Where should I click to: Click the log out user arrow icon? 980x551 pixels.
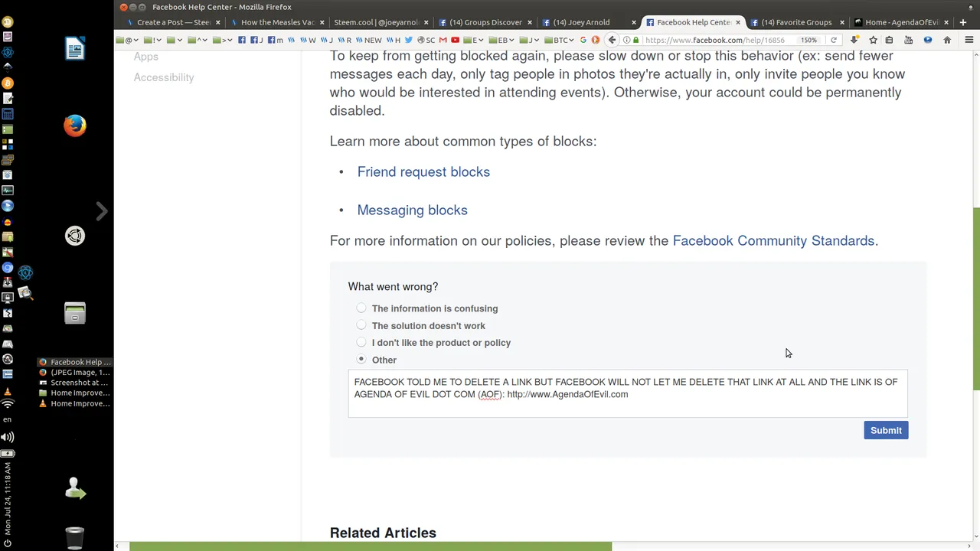tap(74, 488)
